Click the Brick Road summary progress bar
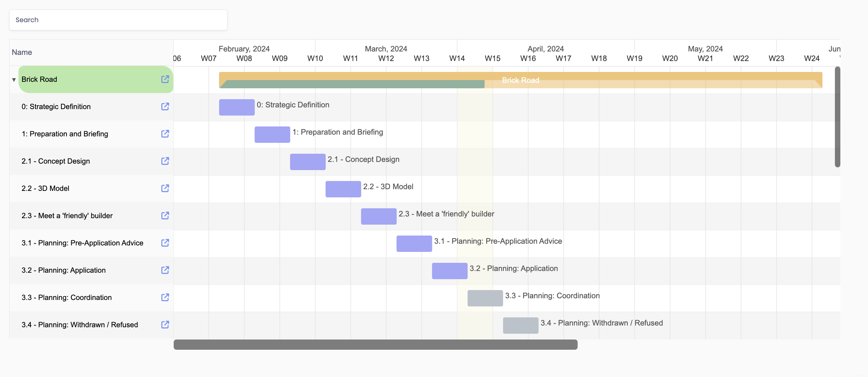 pyautogui.click(x=351, y=84)
